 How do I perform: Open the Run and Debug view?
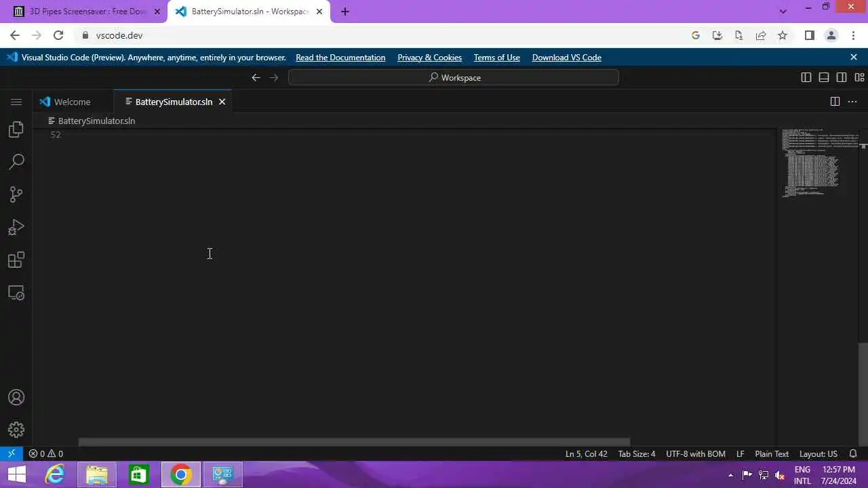pos(16,227)
